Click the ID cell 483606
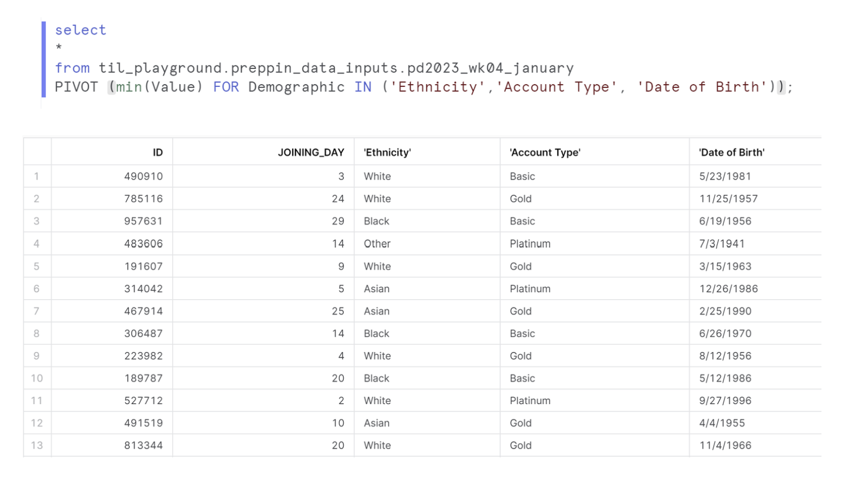 [144, 244]
